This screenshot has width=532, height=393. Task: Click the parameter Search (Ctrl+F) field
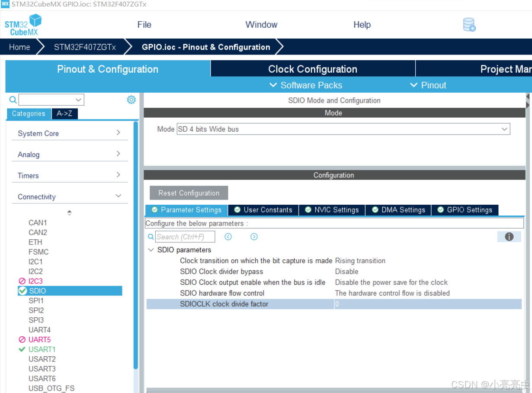click(185, 237)
